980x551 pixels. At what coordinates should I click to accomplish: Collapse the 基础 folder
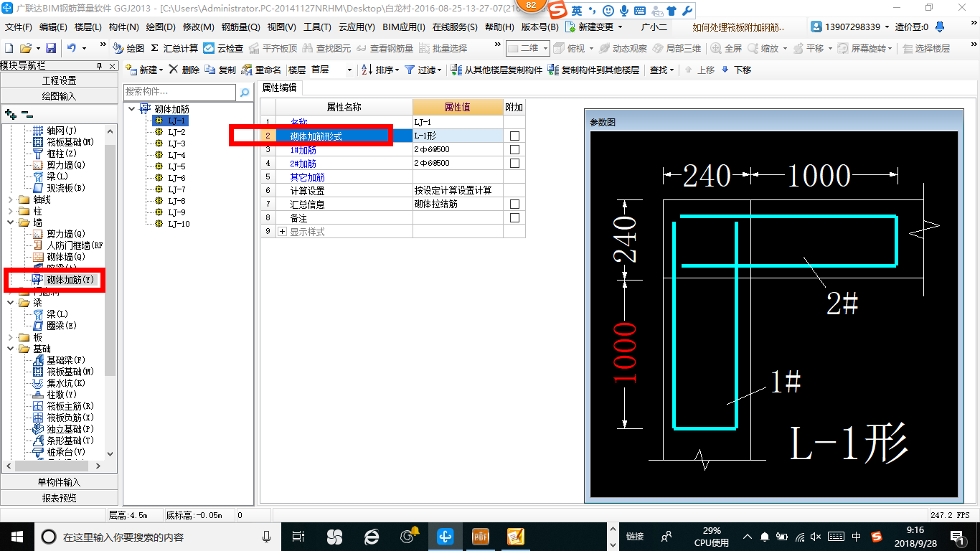point(11,349)
